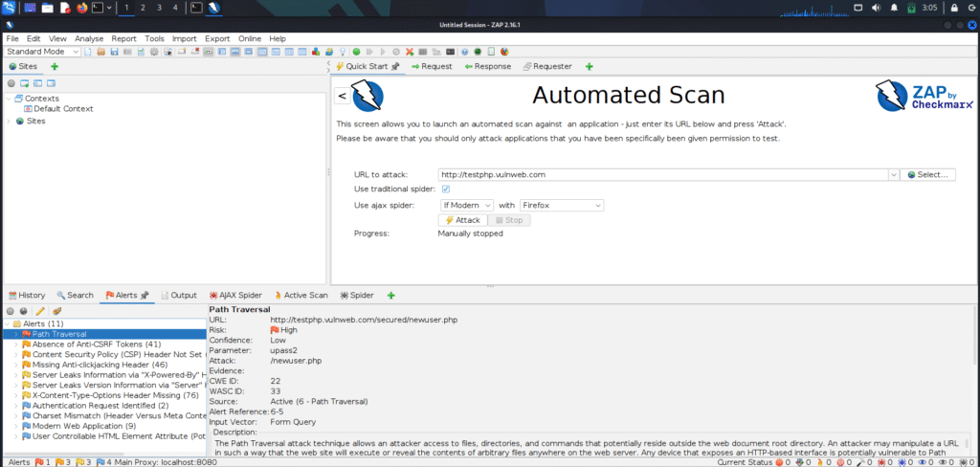This screenshot has width=980, height=467.
Task: Open the Firefox browser selection dropdown
Action: pyautogui.click(x=561, y=205)
